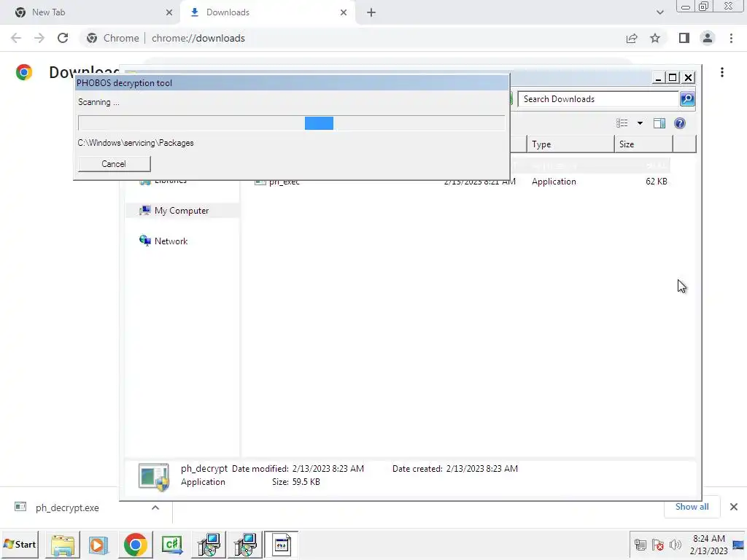Select My Computer in navigation pane
The image size is (747, 560).
[x=182, y=211]
